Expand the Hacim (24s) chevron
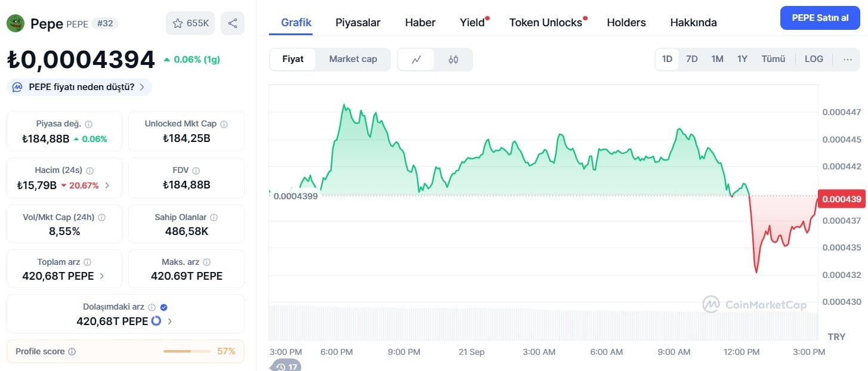This screenshot has width=868, height=371. (107, 185)
